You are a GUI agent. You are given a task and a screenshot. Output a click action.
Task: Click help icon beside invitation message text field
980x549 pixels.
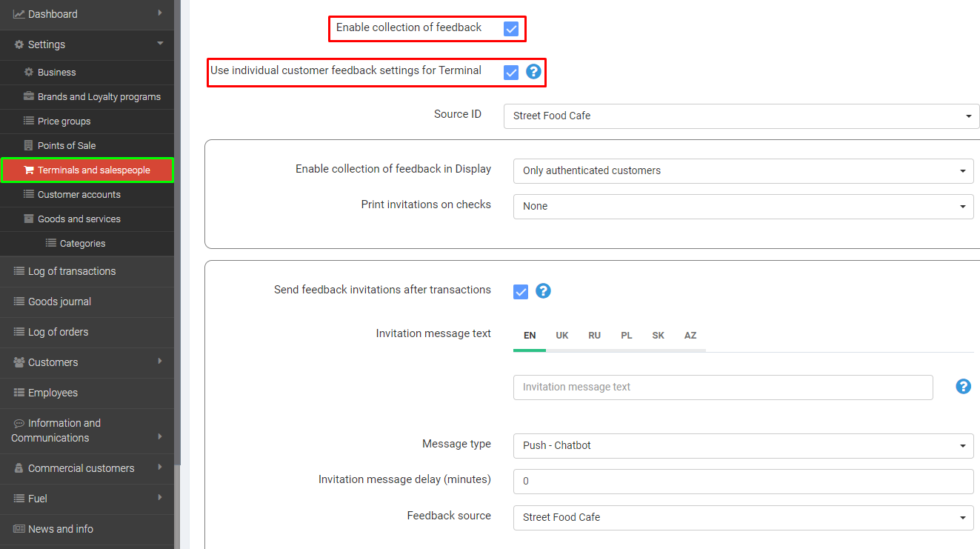(963, 386)
